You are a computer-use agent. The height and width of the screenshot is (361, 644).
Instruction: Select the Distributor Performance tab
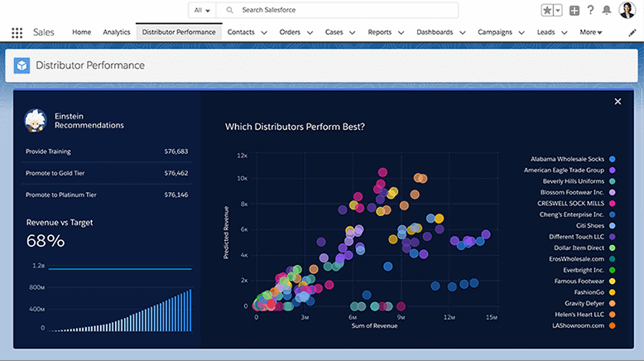coord(179,32)
